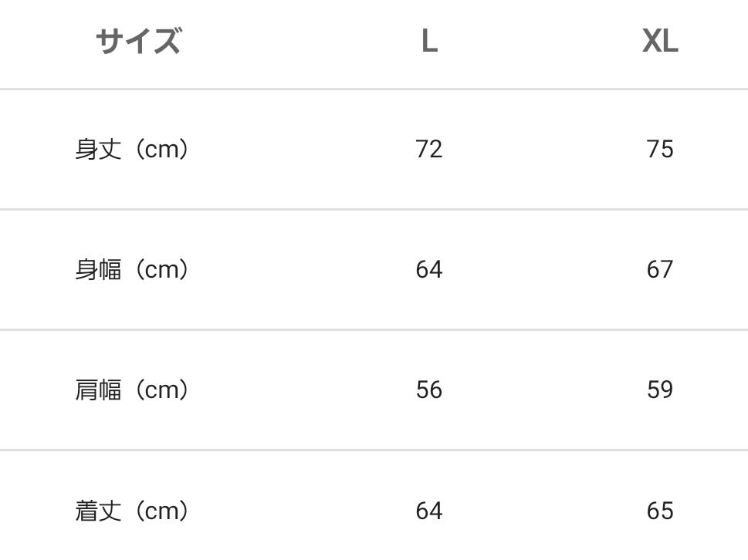748x560 pixels.
Task: Click the divider between 身丈 and 身幅 rows
Action: (374, 209)
